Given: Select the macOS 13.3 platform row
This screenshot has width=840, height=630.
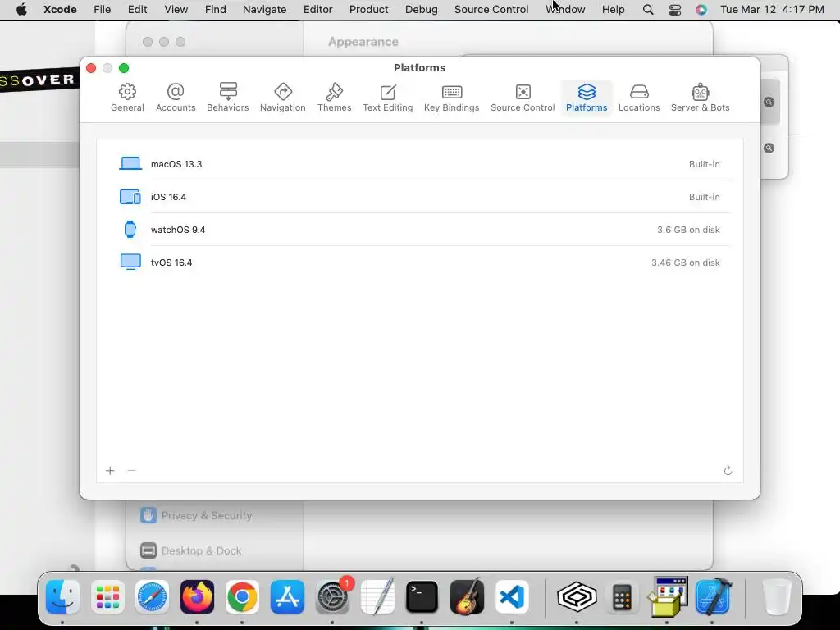Looking at the screenshot, I should (x=419, y=164).
